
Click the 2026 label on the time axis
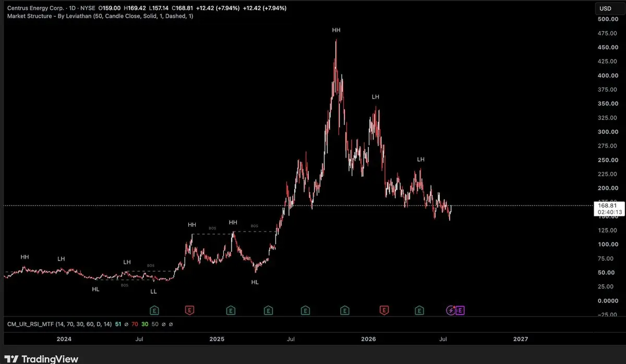point(368,339)
